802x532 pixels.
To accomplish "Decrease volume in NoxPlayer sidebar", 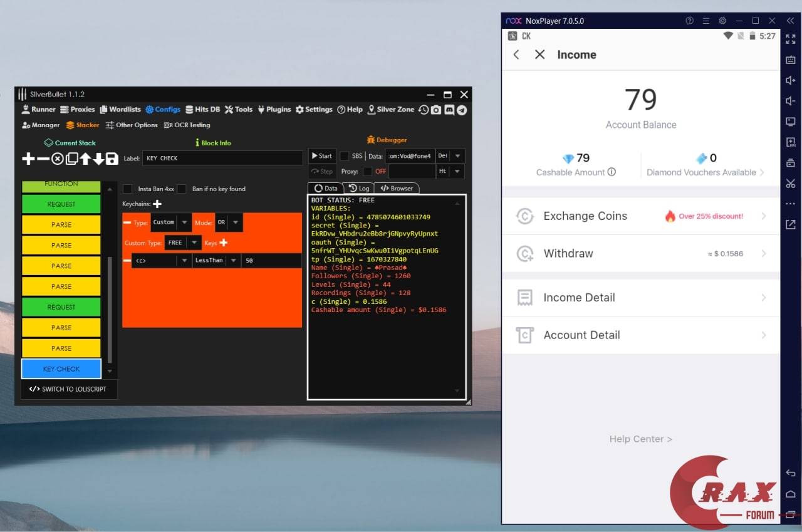I will pyautogui.click(x=791, y=101).
